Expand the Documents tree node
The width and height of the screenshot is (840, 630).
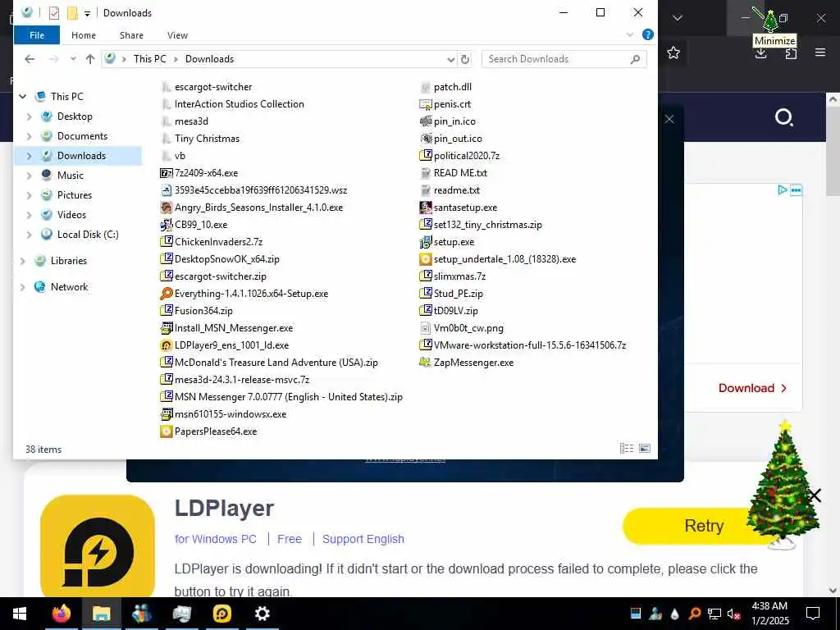click(29, 136)
